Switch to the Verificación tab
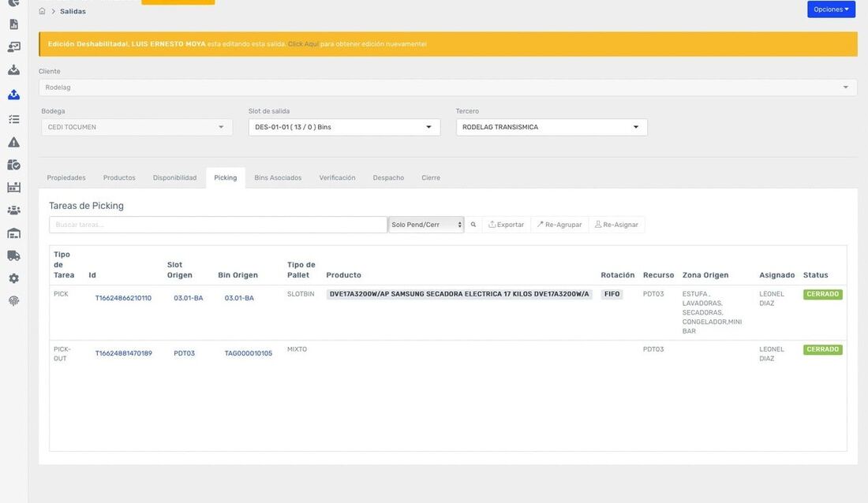Image resolution: width=868 pixels, height=503 pixels. pyautogui.click(x=337, y=177)
